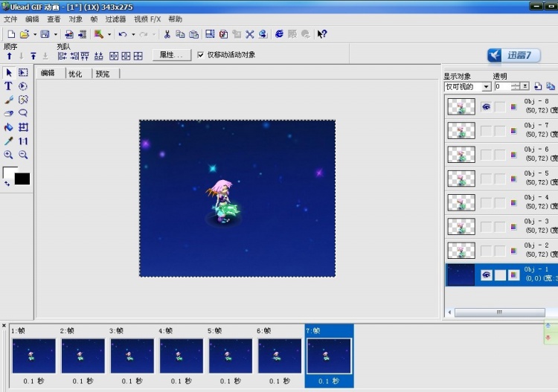Click the undo arrow icon
The image size is (558, 392).
pyautogui.click(x=123, y=34)
